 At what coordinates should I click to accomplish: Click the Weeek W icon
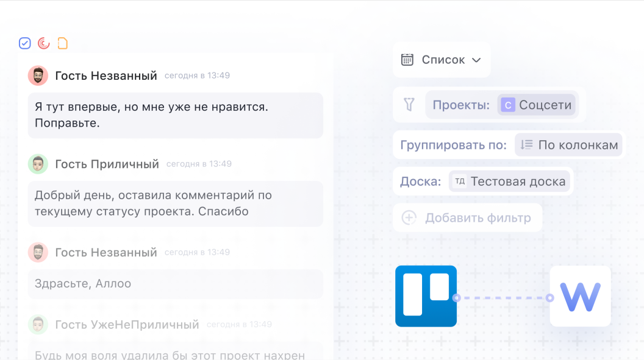point(579,296)
